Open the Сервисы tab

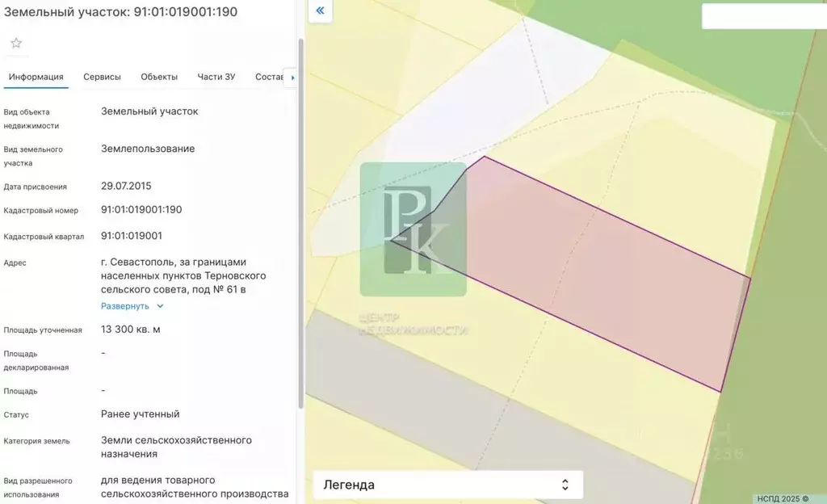(102, 77)
